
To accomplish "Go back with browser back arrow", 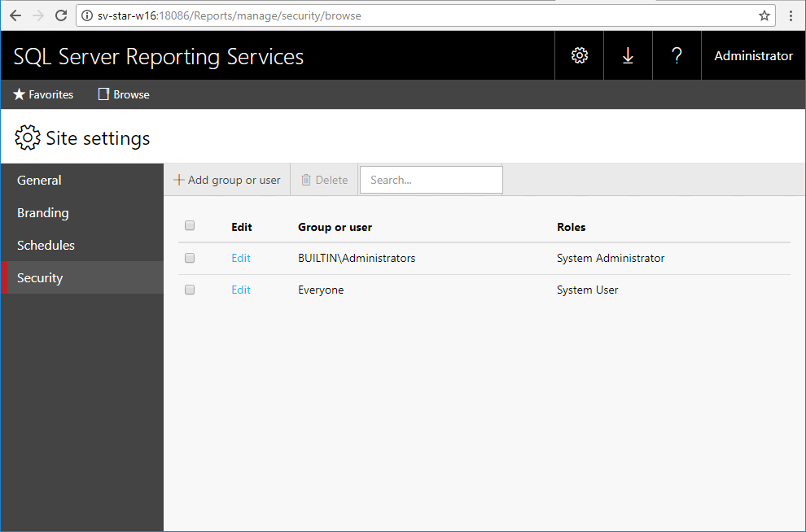I will click(15, 15).
